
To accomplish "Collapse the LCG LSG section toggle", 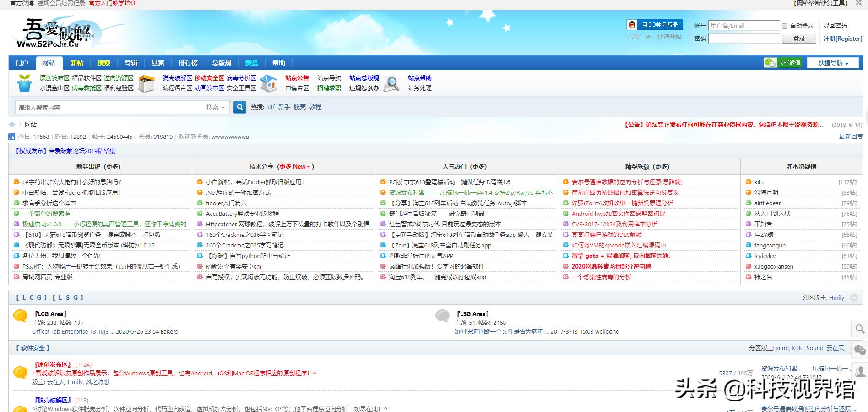I will coord(854,297).
